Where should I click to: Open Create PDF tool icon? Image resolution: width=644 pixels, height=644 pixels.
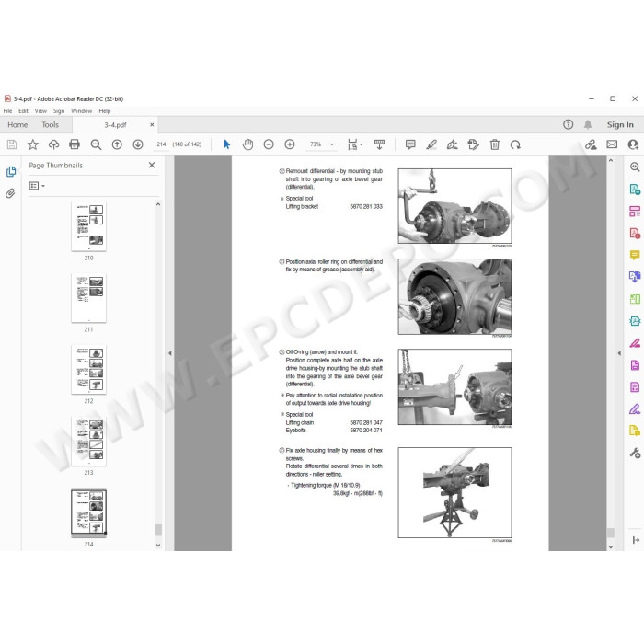tap(635, 234)
